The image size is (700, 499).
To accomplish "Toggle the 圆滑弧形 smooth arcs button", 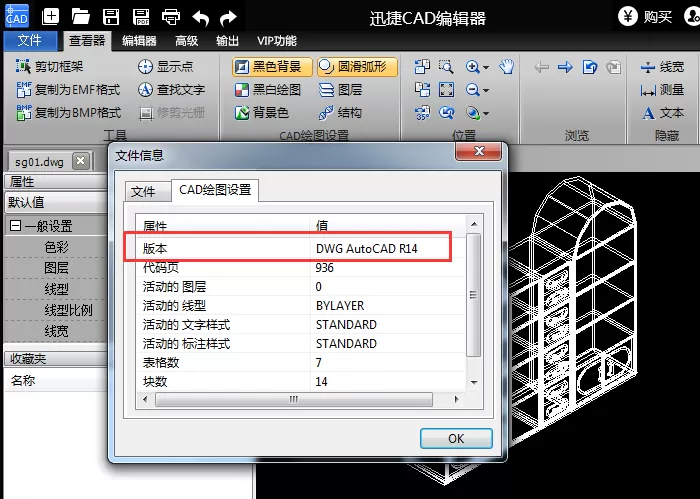I will (358, 67).
